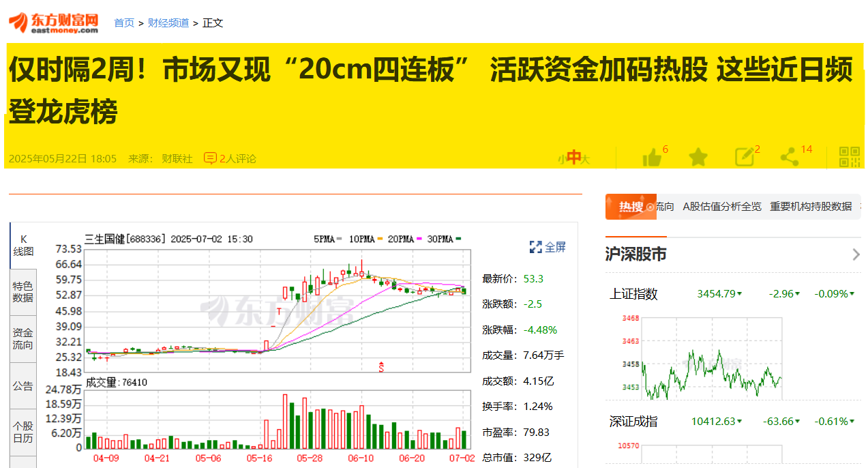Click the publish date 2025年05月22日 18:05
Image resolution: width=868 pixels, height=468 pixels.
63,158
